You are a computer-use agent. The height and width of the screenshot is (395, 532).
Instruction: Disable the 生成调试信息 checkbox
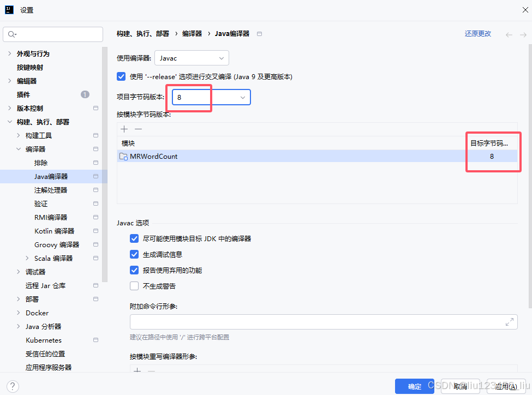tap(134, 254)
